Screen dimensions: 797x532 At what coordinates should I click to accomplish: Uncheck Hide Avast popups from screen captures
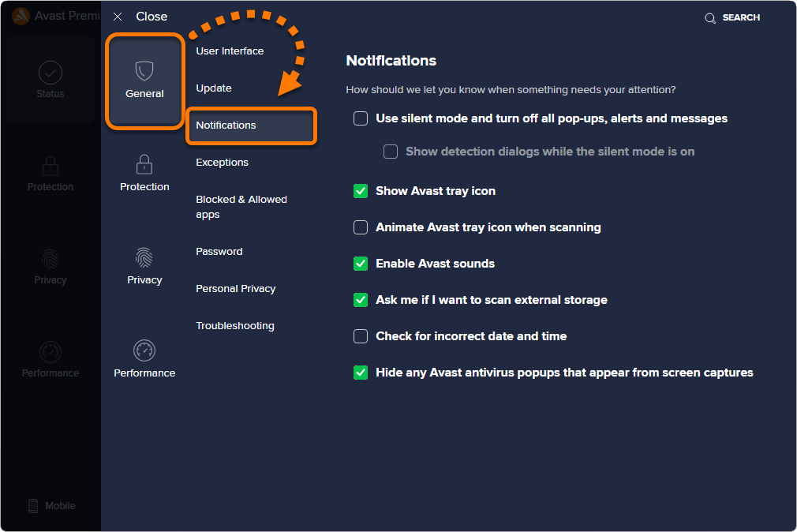[x=361, y=373]
